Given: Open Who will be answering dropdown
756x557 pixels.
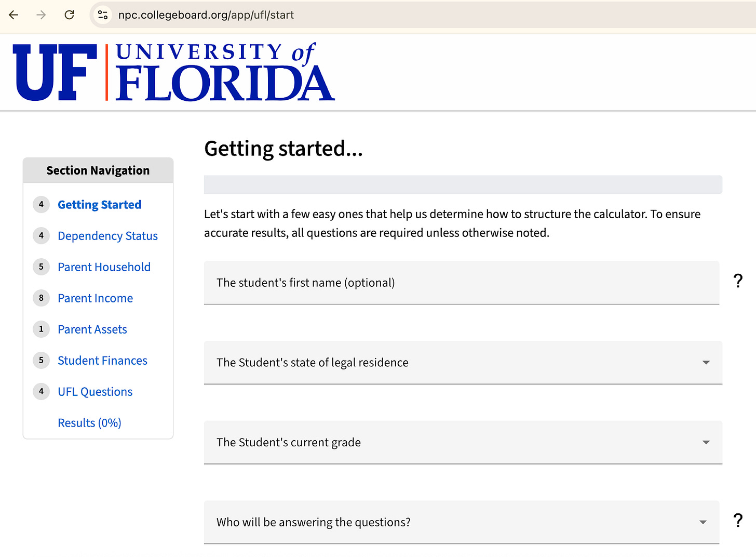Looking at the screenshot, I should pyautogui.click(x=462, y=522).
